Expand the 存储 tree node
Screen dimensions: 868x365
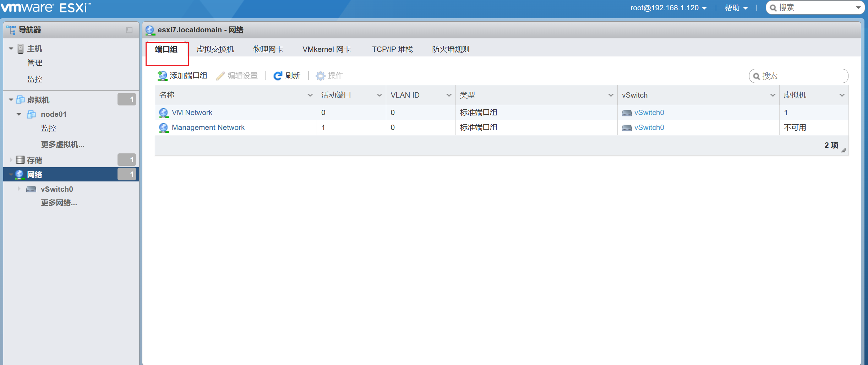(x=11, y=160)
